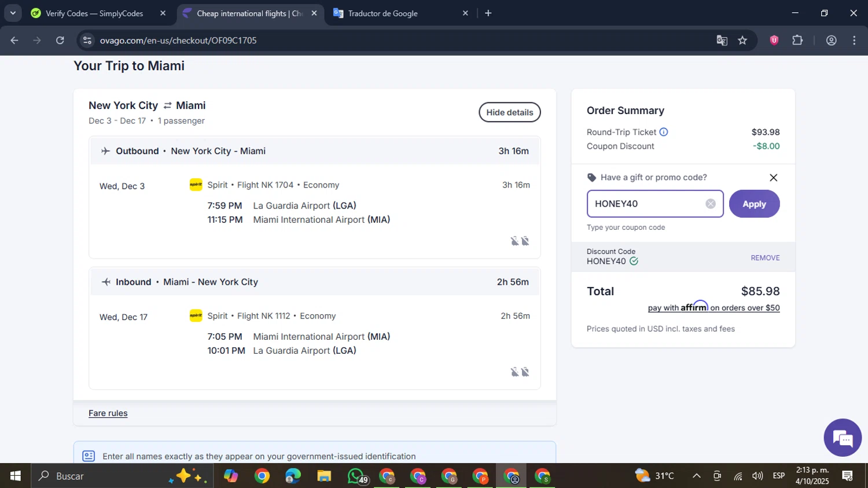Switch the ESP input language indicator
The width and height of the screenshot is (868, 488).
(x=779, y=476)
